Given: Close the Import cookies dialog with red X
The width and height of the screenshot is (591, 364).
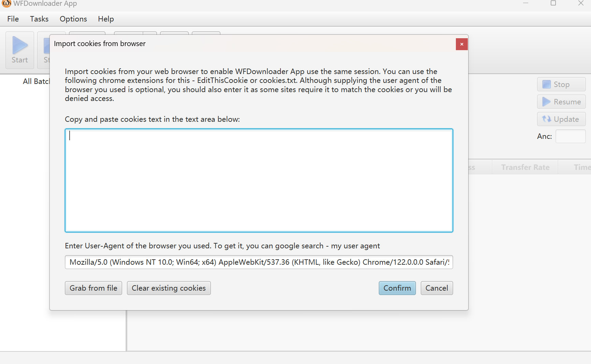Looking at the screenshot, I should click(461, 44).
